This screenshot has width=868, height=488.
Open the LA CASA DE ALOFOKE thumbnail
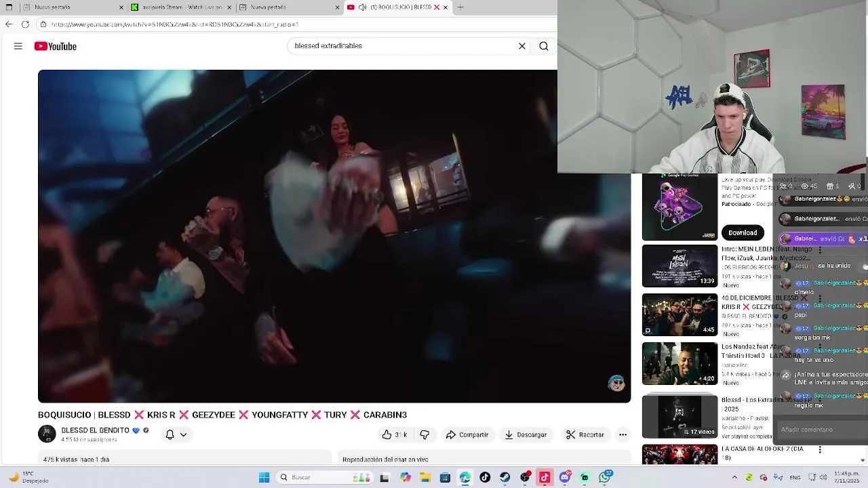[x=679, y=455]
